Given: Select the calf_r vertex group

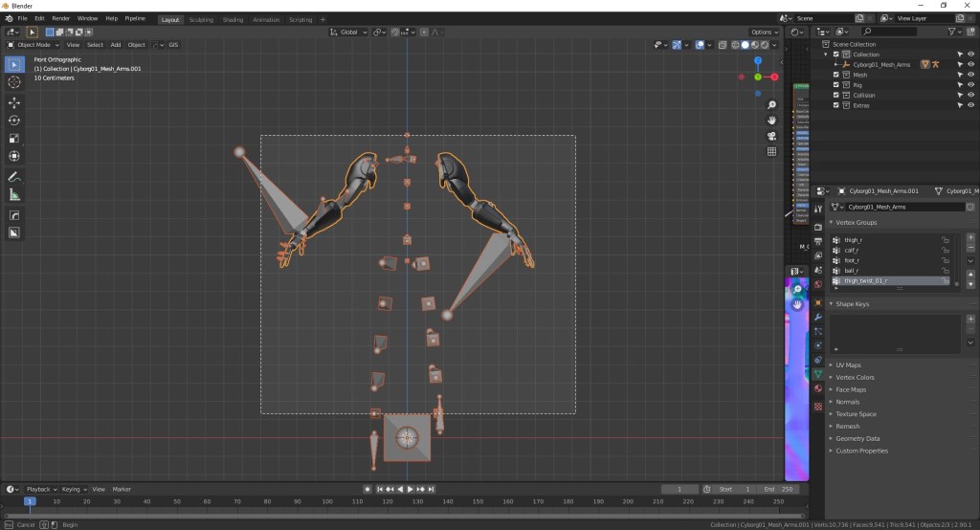Looking at the screenshot, I should click(852, 250).
